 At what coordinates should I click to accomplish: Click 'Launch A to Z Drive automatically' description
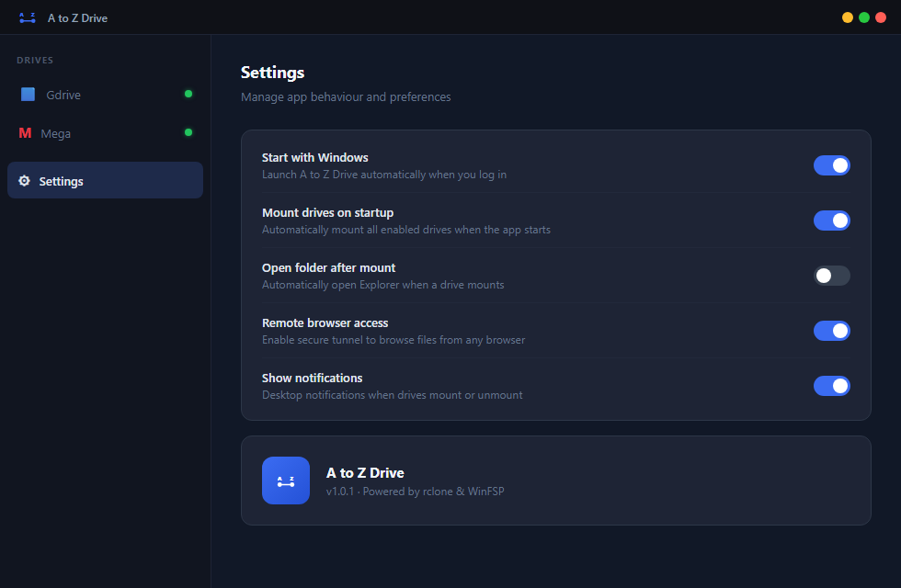(x=384, y=175)
